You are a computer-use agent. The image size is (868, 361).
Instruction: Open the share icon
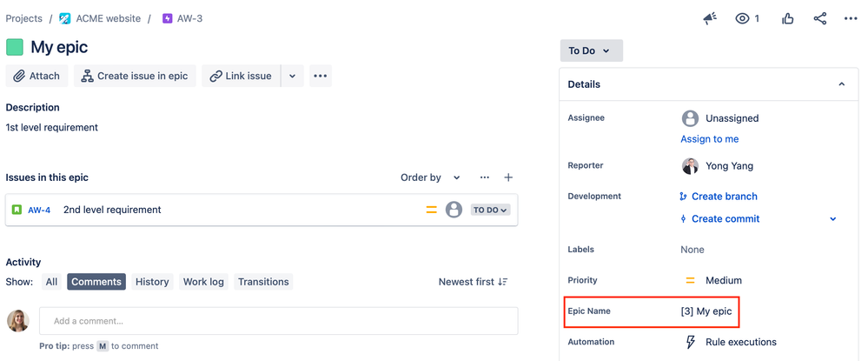click(820, 19)
